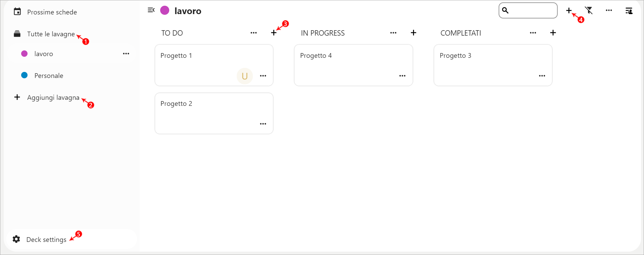Collapse the navigation sidebar toggle icon

pos(151,10)
